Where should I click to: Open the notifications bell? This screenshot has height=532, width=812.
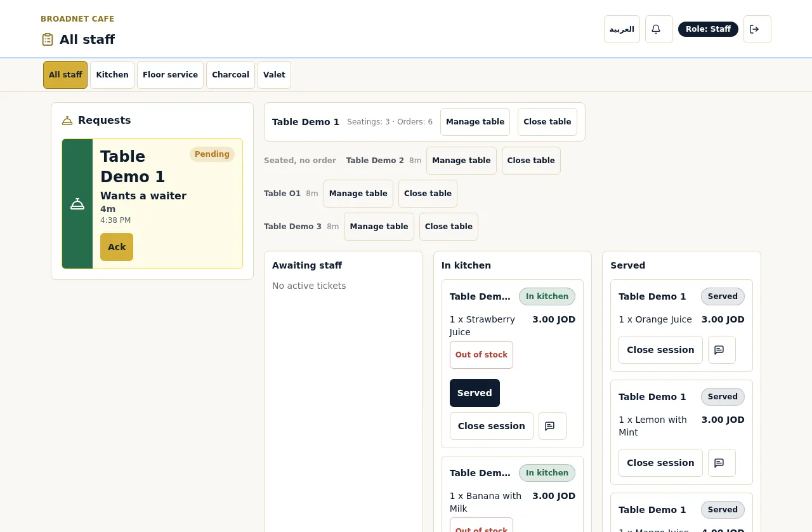click(658, 29)
